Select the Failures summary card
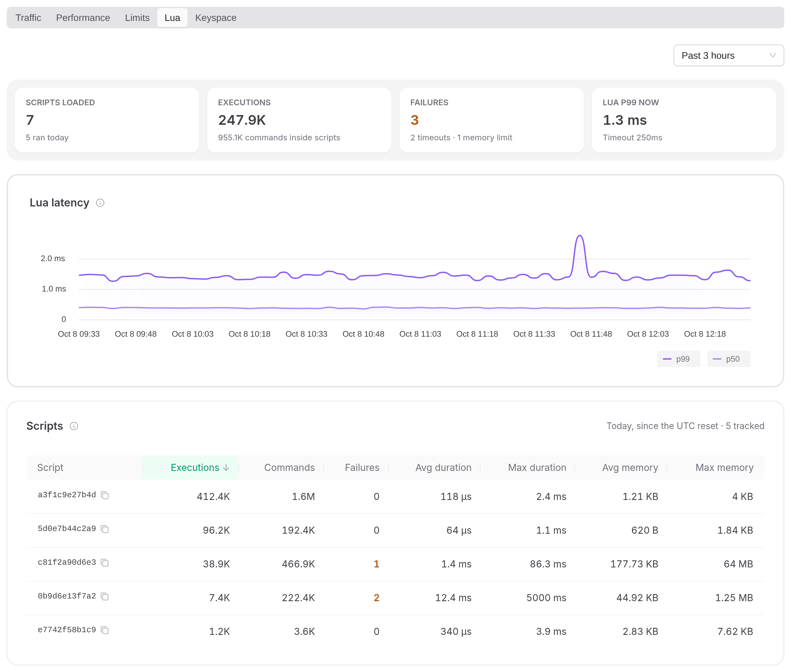Screen dimensions: 791x672 tap(492, 120)
